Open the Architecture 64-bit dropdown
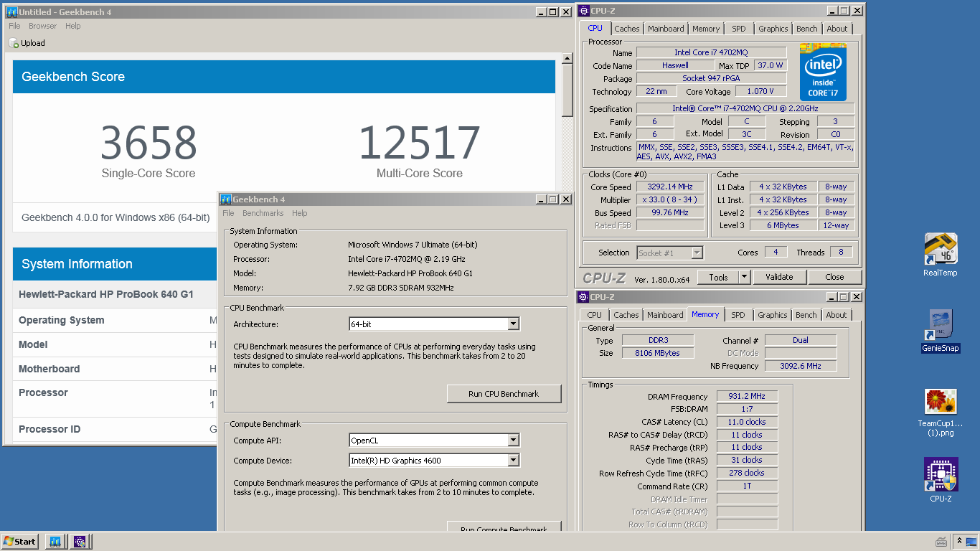980x551 pixels. pyautogui.click(x=513, y=324)
